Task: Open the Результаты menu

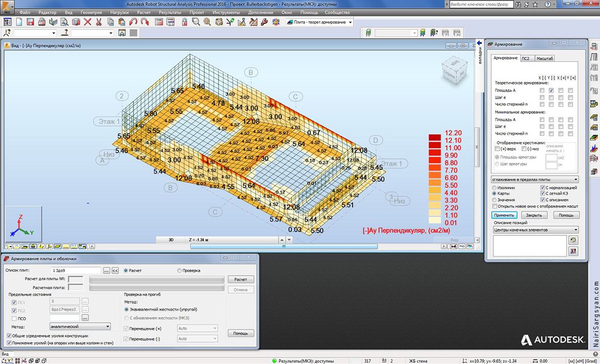Action: tap(170, 12)
